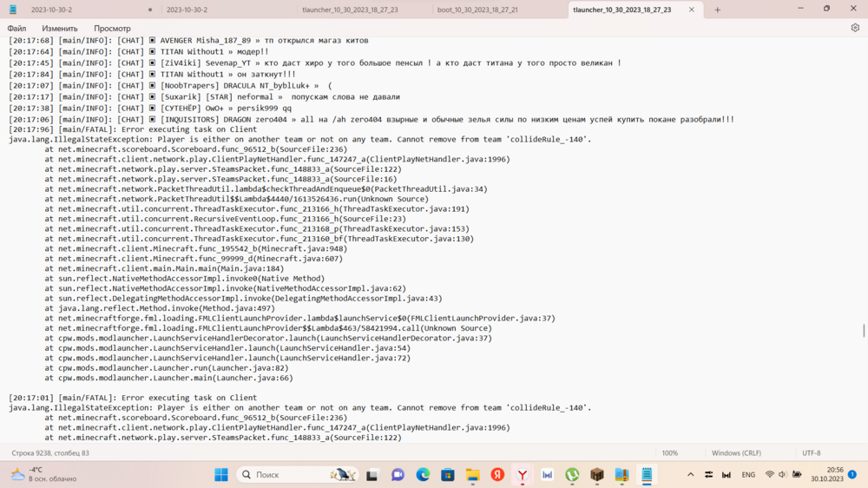The width and height of the screenshot is (868, 488).
Task: Open Windows Start menu
Action: (221, 475)
